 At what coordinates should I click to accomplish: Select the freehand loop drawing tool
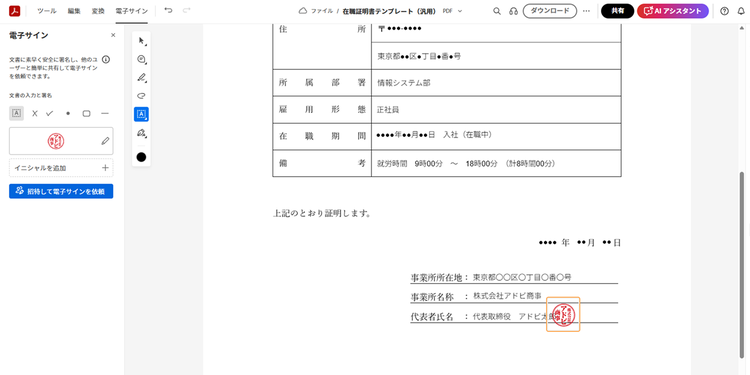tap(141, 96)
